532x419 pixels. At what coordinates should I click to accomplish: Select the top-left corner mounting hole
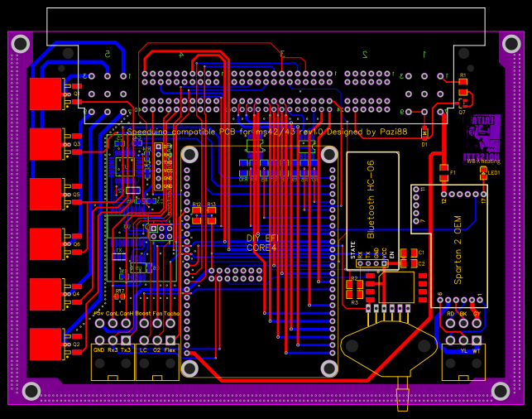[x=21, y=44]
